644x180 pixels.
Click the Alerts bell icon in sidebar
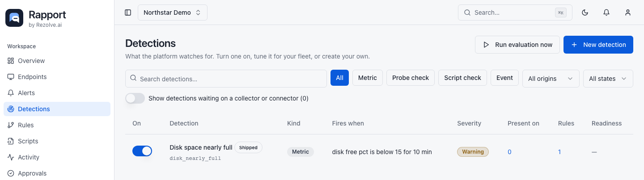pyautogui.click(x=11, y=93)
